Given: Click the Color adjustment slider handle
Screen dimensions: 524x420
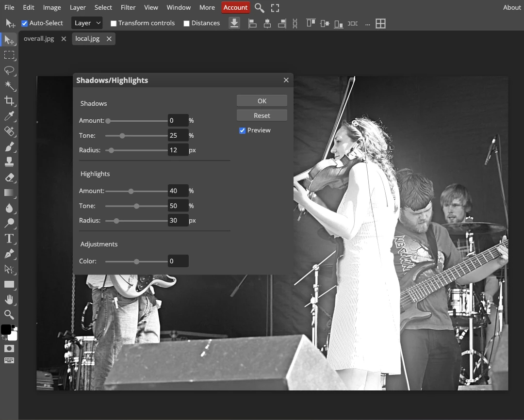Looking at the screenshot, I should (x=136, y=261).
